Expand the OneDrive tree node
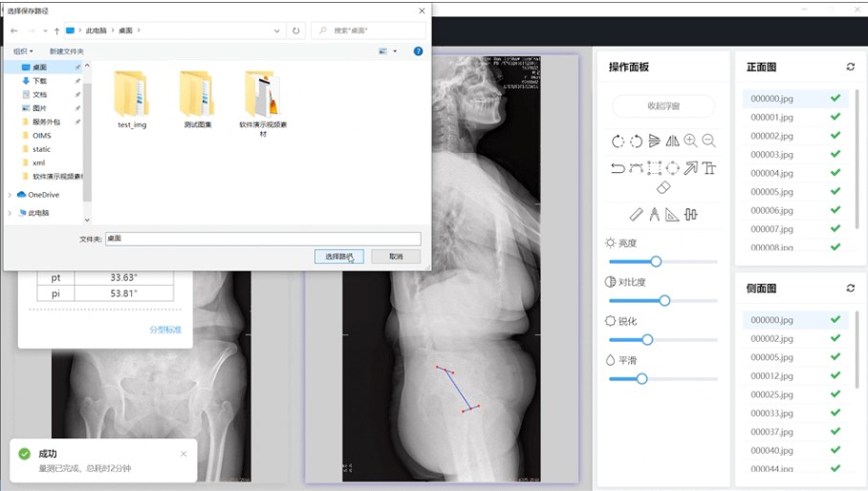The image size is (868, 491). point(10,195)
